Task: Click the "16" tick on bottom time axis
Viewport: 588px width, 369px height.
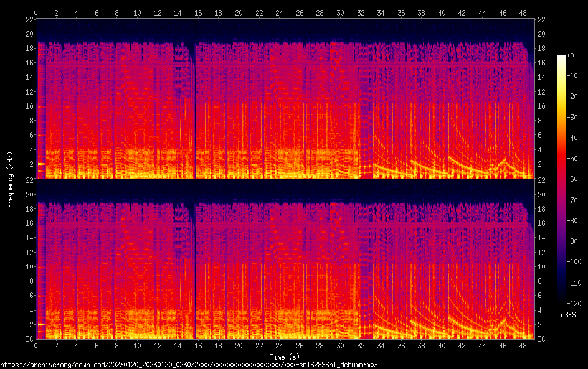Action: tap(198, 346)
